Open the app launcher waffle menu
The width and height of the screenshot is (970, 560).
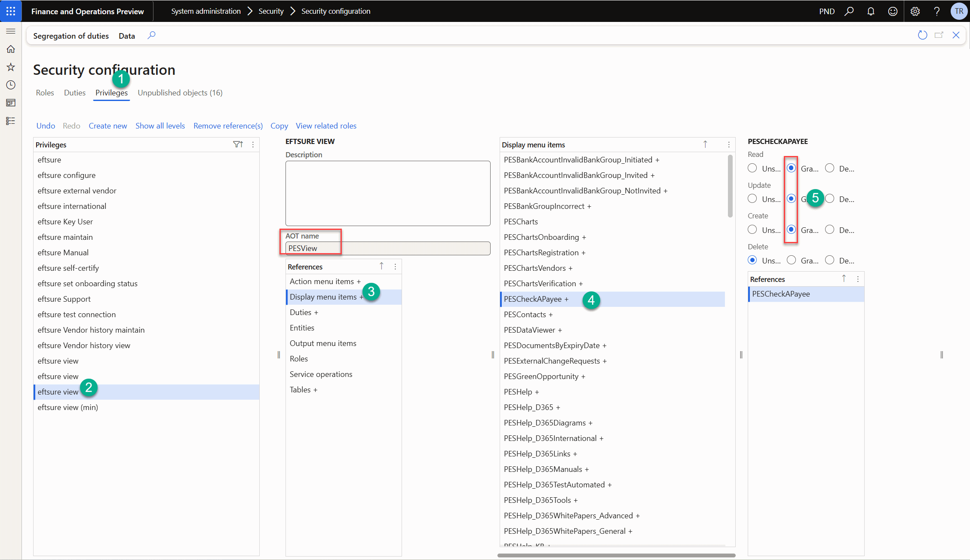click(x=11, y=11)
